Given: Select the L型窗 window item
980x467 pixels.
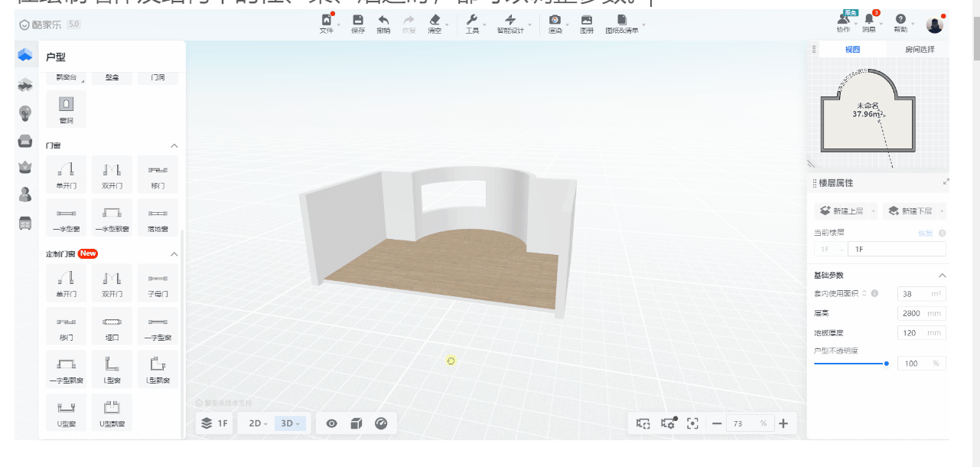Looking at the screenshot, I should click(x=112, y=369).
